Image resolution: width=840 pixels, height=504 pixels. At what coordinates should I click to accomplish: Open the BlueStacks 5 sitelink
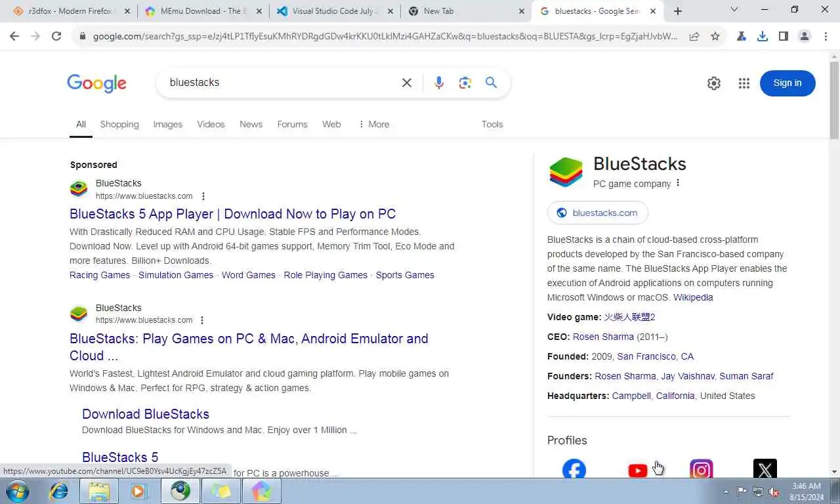tap(120, 457)
